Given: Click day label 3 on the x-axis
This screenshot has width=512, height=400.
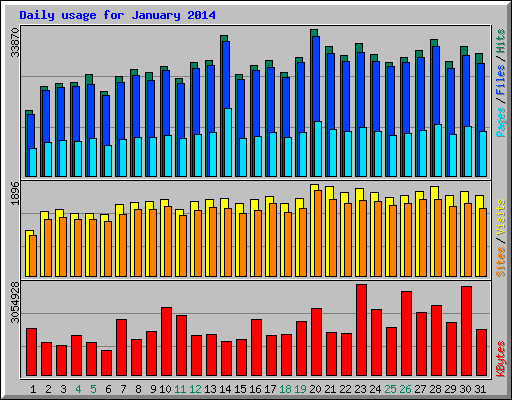Looking at the screenshot, I should point(63,389).
